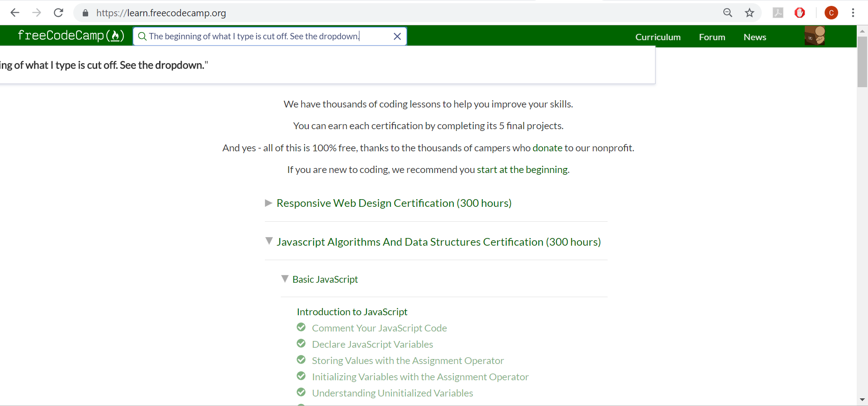Click check icon beside Initializing Variables
The image size is (868, 406).
[301, 376]
